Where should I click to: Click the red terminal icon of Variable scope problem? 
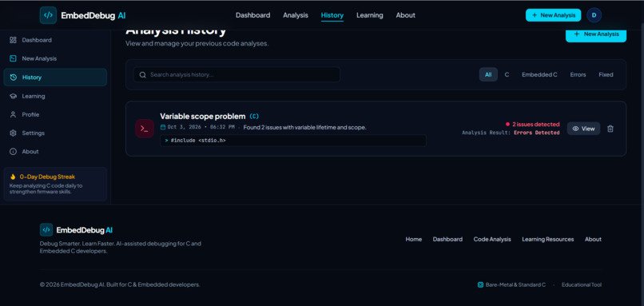[145, 129]
